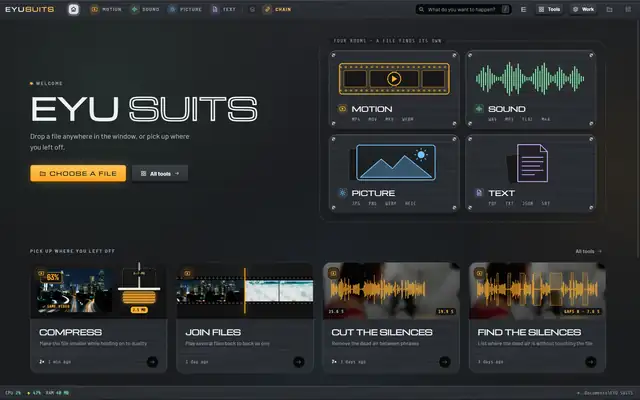Click the small camera icon beside MOTION label
The image size is (640, 400).
pos(342,109)
